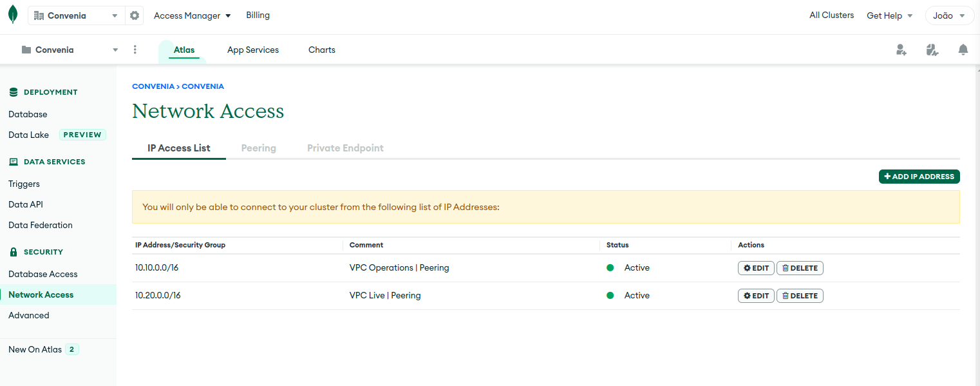Click the MongoDB leaf logo

pyautogui.click(x=13, y=15)
